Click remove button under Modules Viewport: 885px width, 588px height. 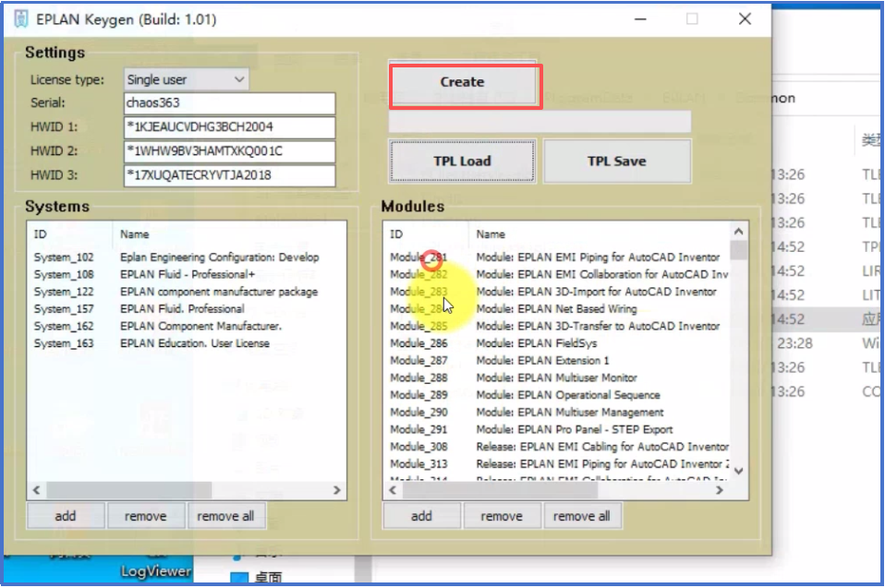point(502,516)
